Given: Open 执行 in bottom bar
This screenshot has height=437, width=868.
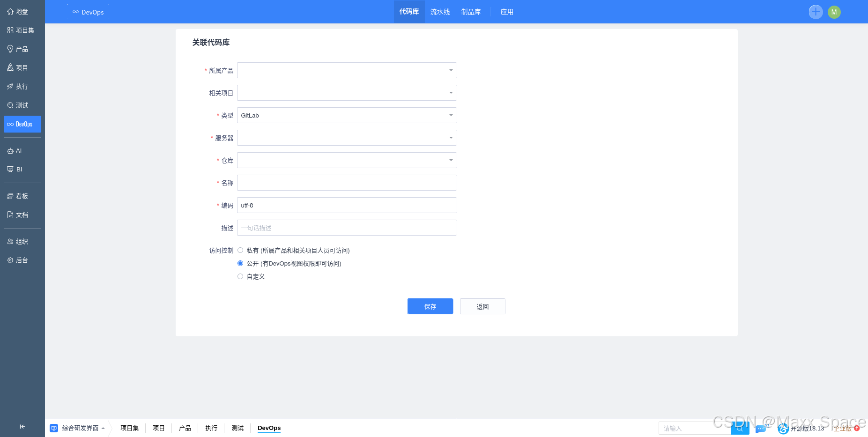Looking at the screenshot, I should (x=211, y=428).
